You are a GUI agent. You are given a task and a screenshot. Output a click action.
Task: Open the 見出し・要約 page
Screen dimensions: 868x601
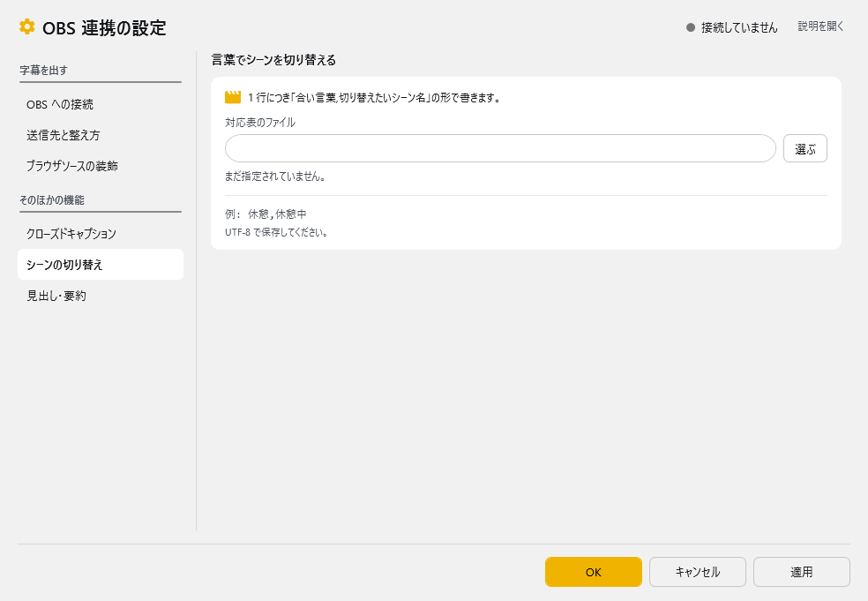[101, 296]
